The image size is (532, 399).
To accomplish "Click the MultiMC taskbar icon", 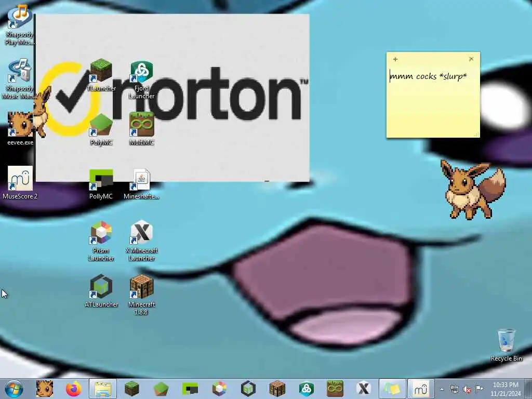I will (x=335, y=389).
